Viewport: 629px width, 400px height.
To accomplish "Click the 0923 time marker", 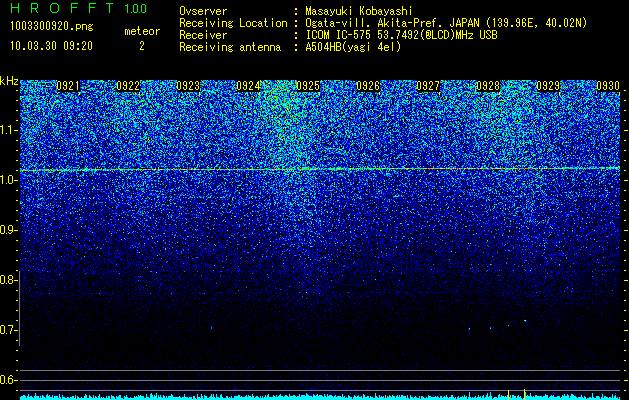I will tap(188, 86).
